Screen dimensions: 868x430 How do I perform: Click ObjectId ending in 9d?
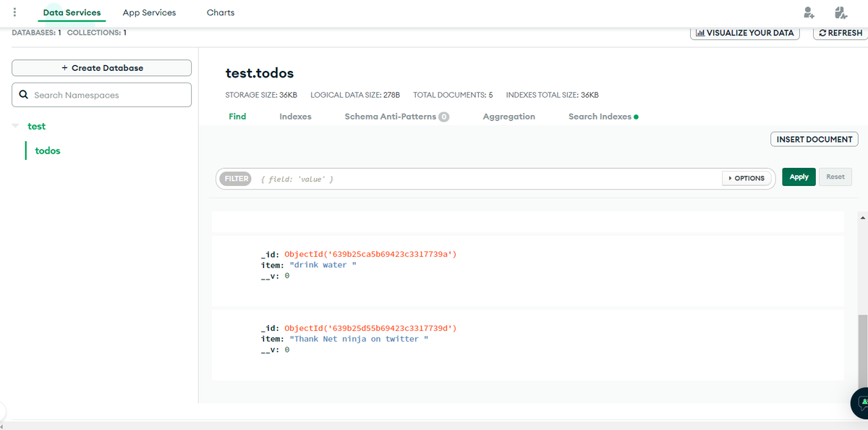(371, 329)
